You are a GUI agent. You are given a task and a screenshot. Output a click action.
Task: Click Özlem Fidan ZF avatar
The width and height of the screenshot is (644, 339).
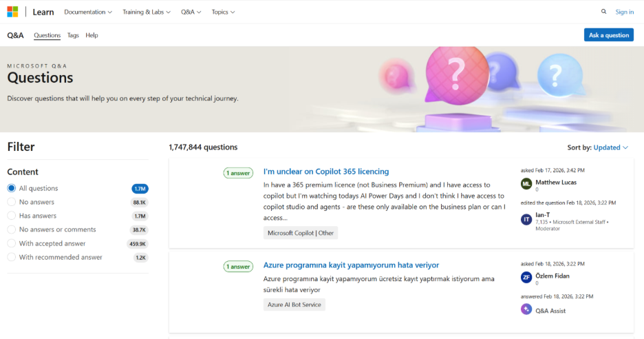(526, 278)
